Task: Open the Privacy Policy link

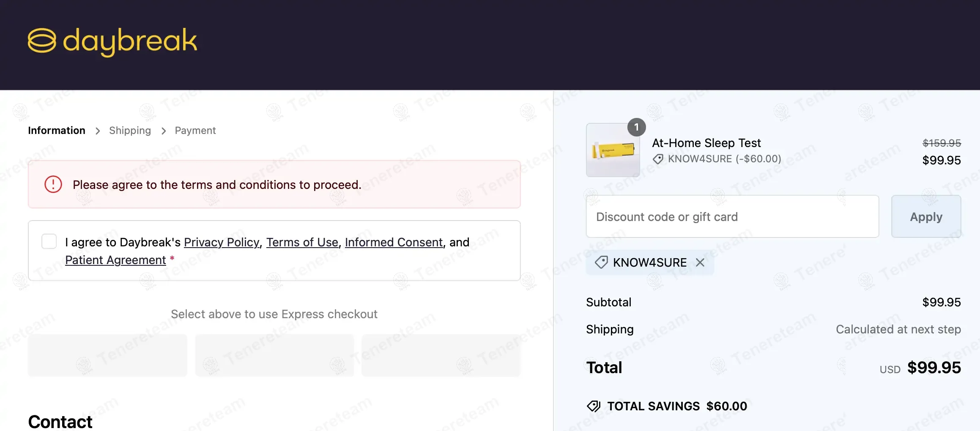Action: point(222,242)
